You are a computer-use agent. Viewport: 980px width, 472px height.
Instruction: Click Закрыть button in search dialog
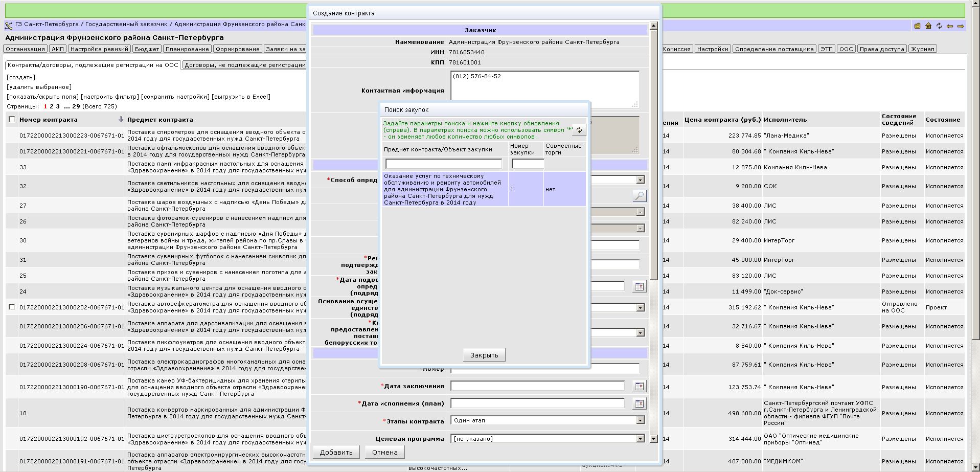(484, 355)
